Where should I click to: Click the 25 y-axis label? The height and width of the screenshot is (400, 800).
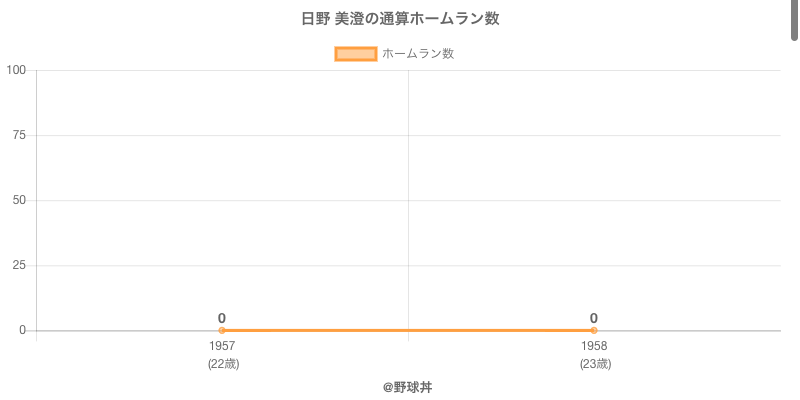coord(19,265)
